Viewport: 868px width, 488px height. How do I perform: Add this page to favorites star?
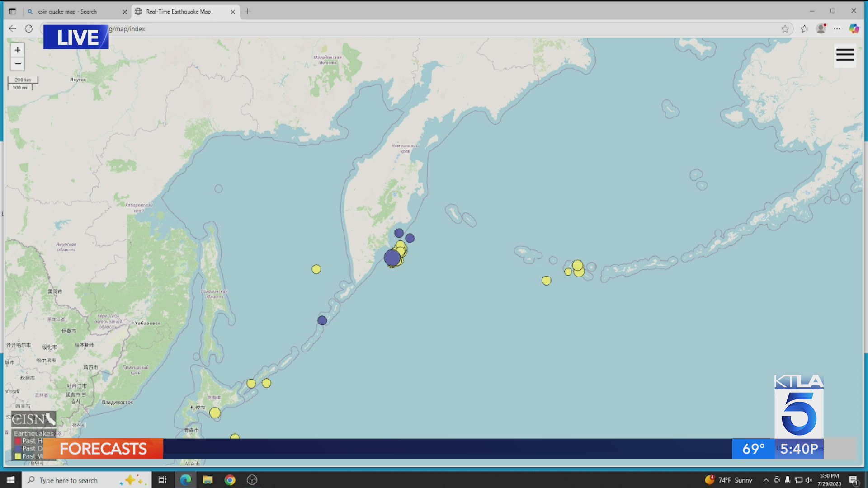785,29
